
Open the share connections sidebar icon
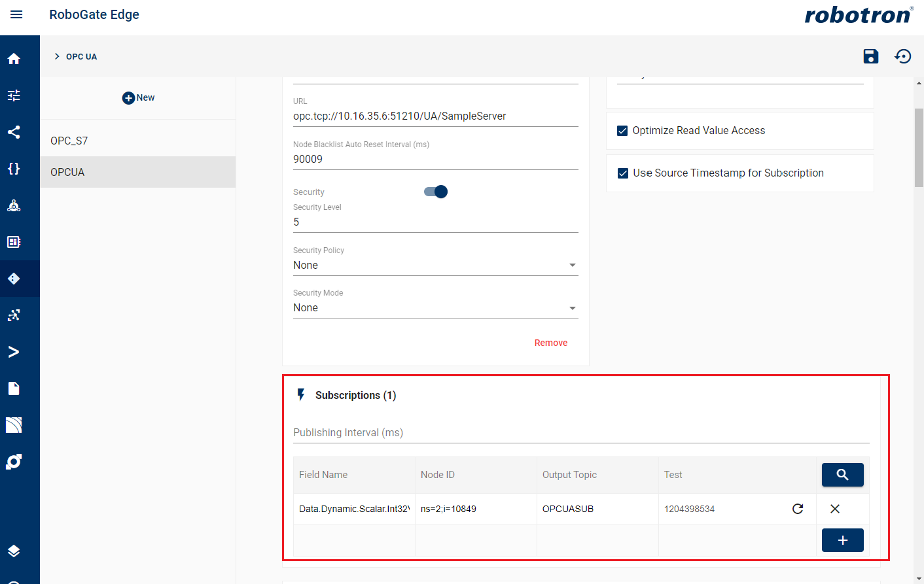pyautogui.click(x=14, y=132)
